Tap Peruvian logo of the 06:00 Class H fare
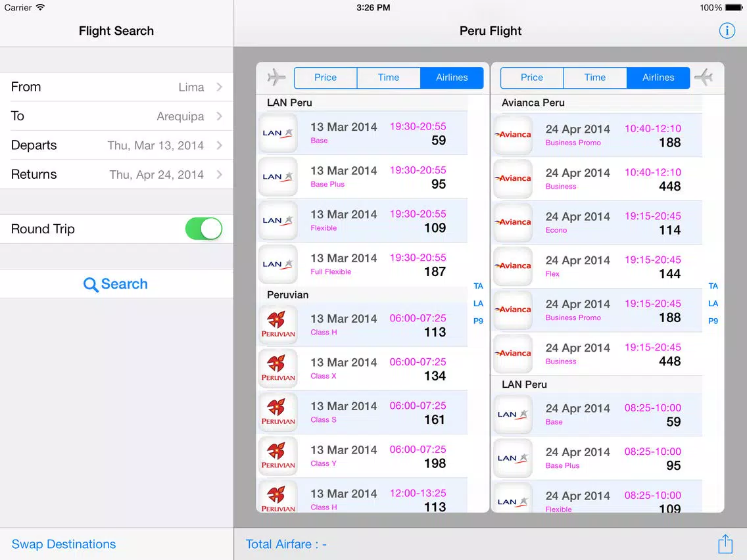This screenshot has height=560, width=747. click(x=277, y=325)
